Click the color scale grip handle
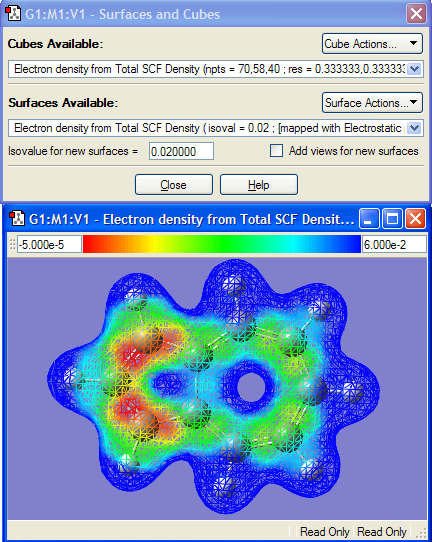 coord(12,244)
